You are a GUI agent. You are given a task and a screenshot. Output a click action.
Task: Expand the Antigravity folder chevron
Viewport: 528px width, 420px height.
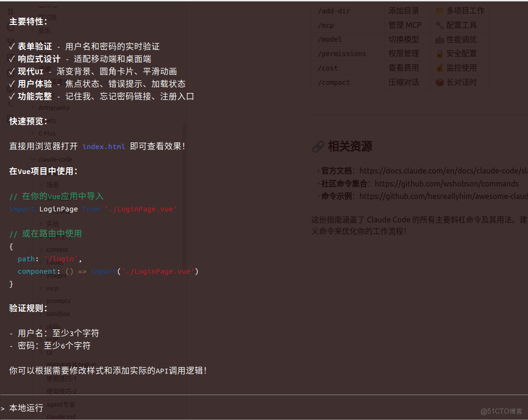pyautogui.click(x=33, y=107)
